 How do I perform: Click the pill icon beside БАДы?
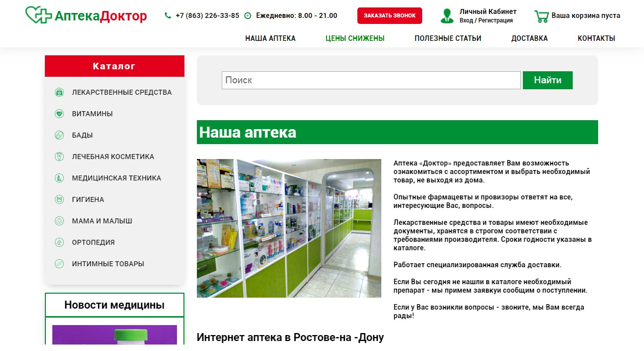coord(59,135)
